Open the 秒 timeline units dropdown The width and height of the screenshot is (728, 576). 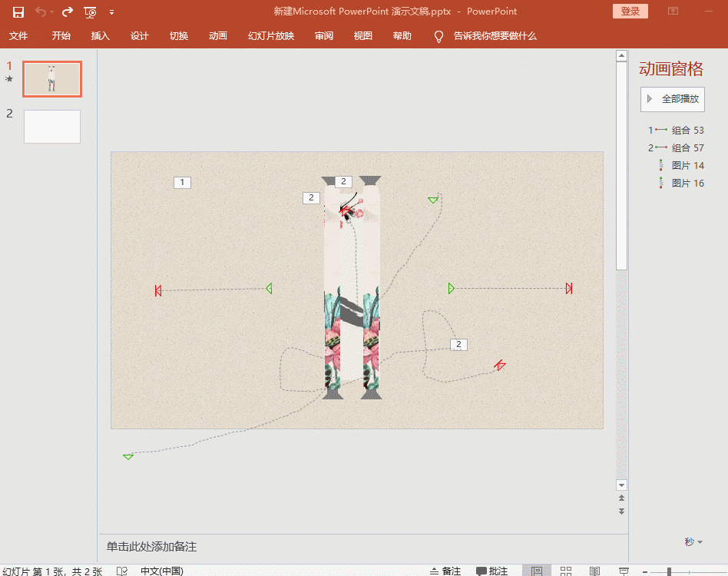pos(693,541)
